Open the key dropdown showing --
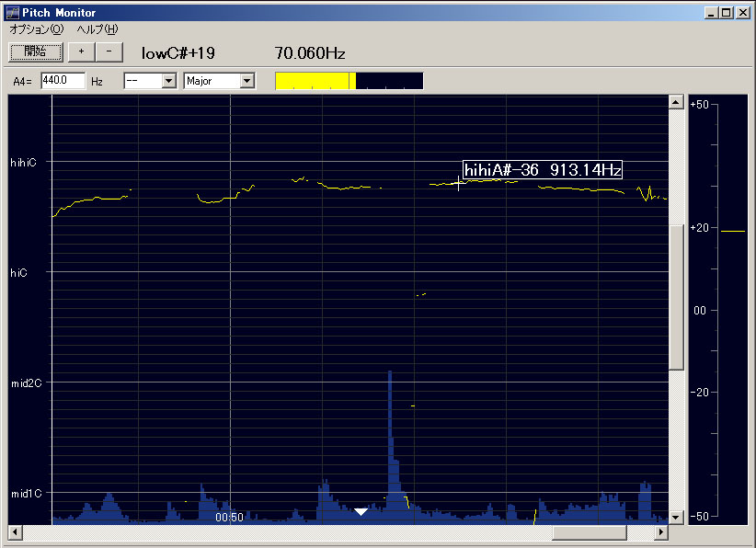 (x=150, y=81)
